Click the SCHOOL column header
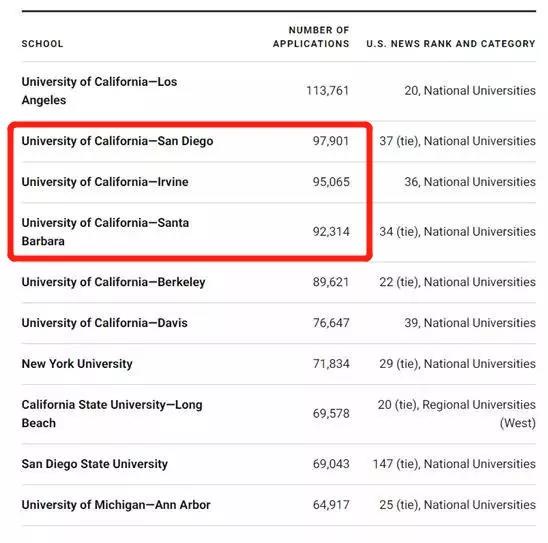The width and height of the screenshot is (548, 543). (x=42, y=44)
